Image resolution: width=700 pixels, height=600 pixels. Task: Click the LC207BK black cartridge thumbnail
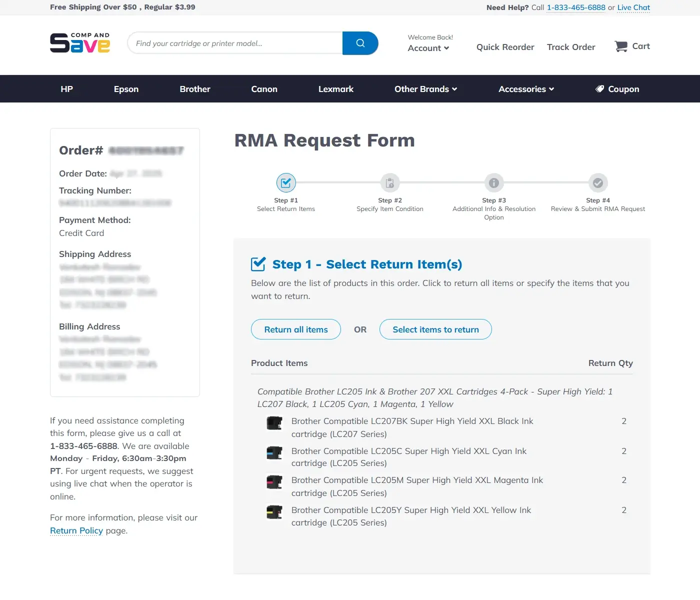click(x=274, y=423)
